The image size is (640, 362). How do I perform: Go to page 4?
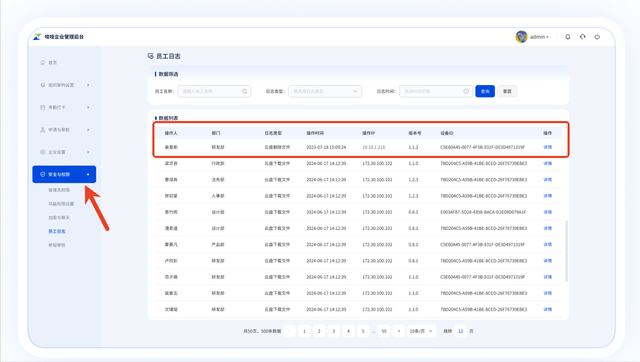click(x=348, y=331)
